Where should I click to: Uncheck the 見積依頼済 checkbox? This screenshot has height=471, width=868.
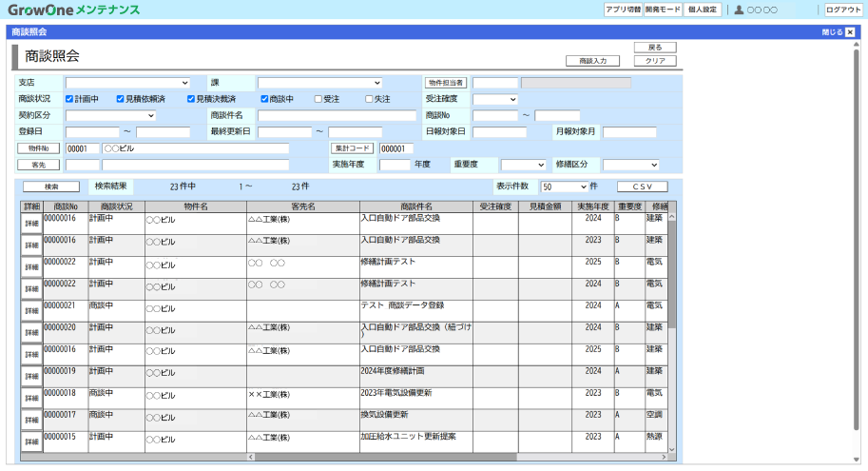pyautogui.click(x=120, y=99)
